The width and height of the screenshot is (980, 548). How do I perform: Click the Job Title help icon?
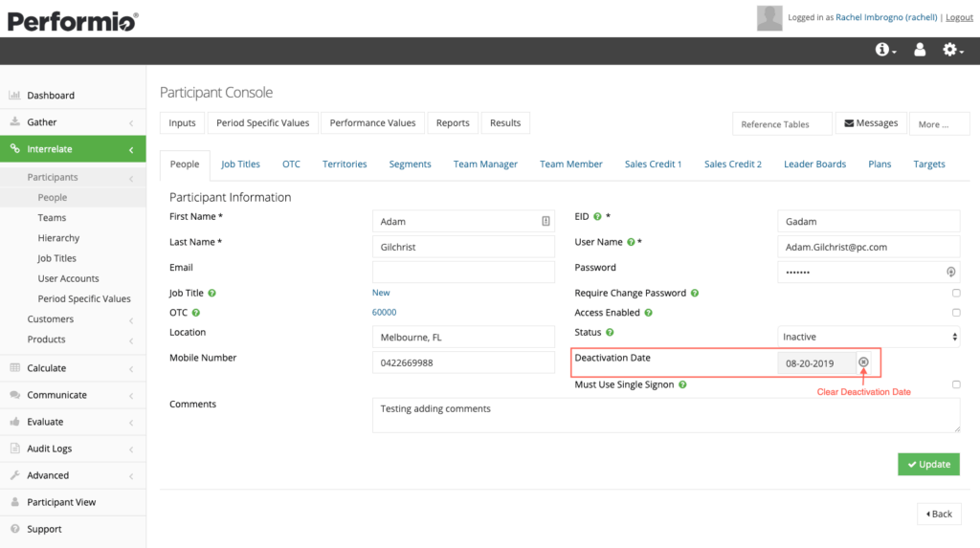[x=212, y=293]
